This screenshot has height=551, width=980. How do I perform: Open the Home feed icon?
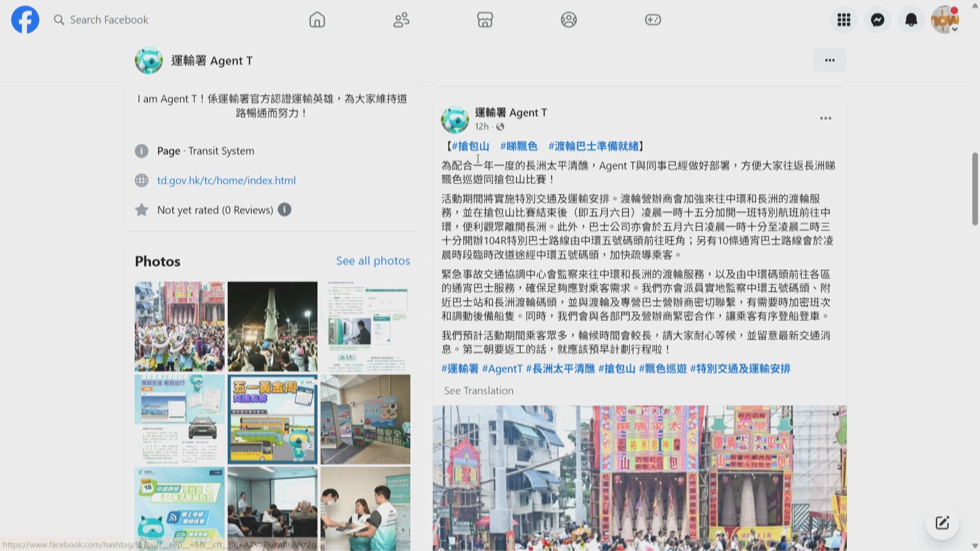coord(317,20)
